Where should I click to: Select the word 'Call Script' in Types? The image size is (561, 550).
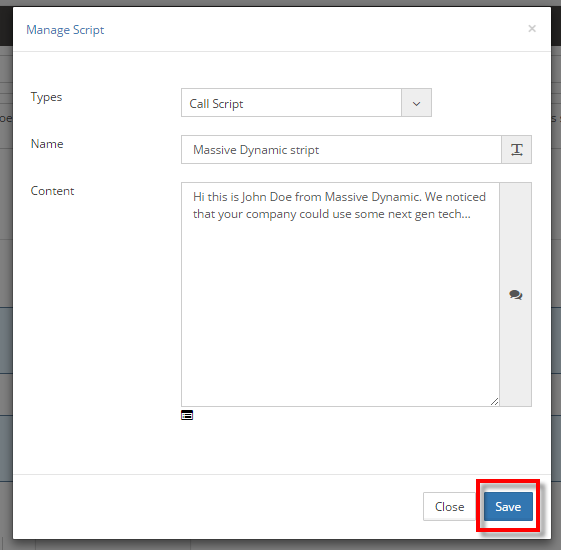216,104
